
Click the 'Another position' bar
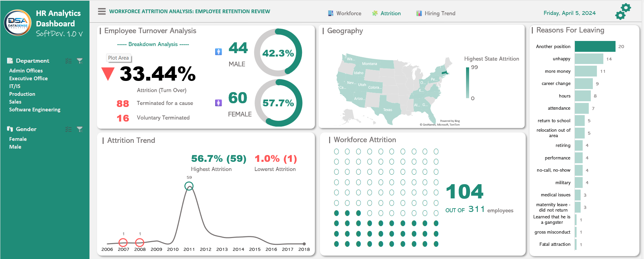595,46
